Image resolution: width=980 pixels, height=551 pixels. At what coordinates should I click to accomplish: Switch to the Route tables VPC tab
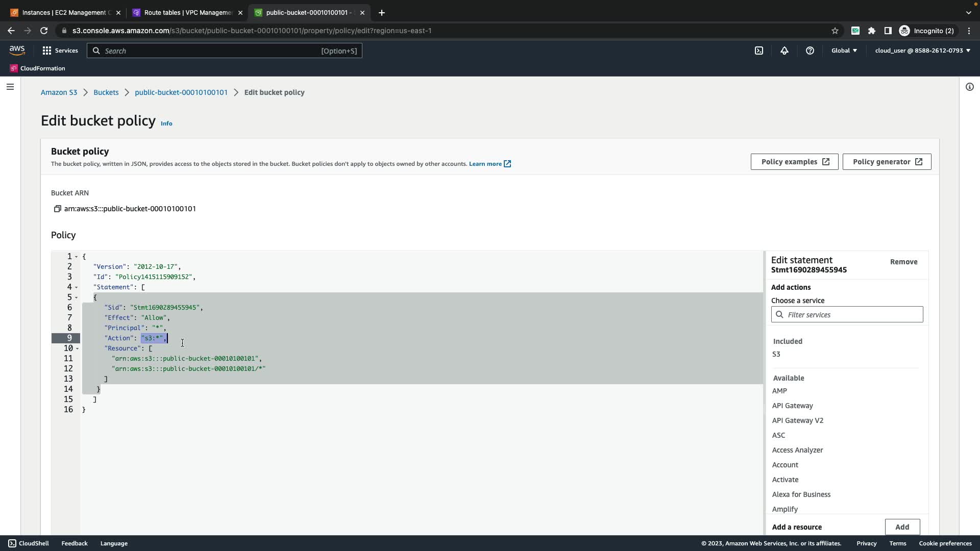click(187, 13)
